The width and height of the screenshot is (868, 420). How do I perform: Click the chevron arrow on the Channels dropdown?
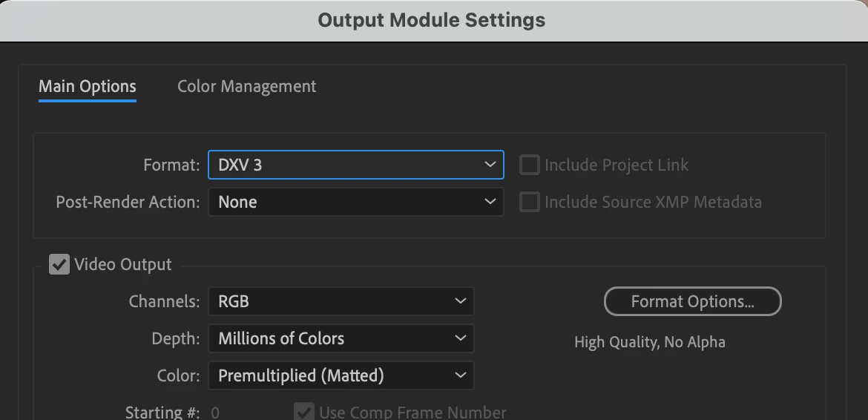click(461, 301)
